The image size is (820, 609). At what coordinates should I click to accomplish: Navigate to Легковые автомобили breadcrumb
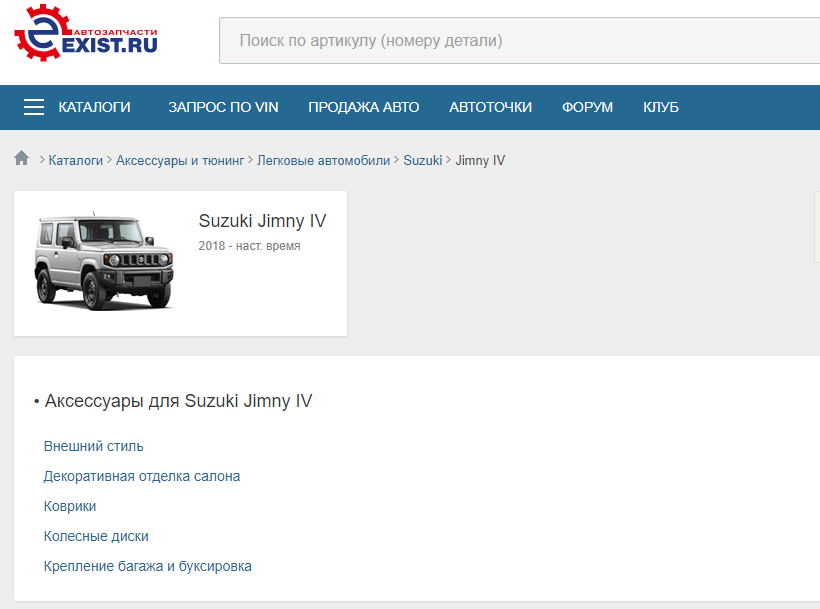(324, 160)
